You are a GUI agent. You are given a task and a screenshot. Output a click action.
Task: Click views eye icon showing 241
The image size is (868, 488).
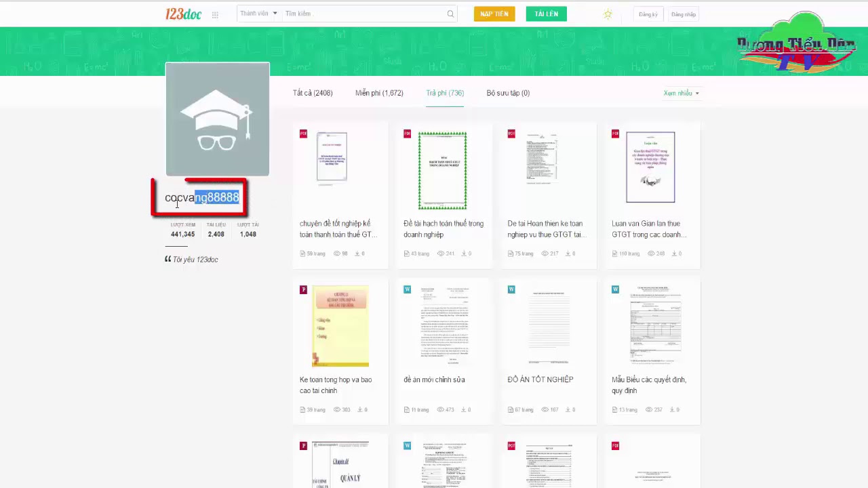441,253
